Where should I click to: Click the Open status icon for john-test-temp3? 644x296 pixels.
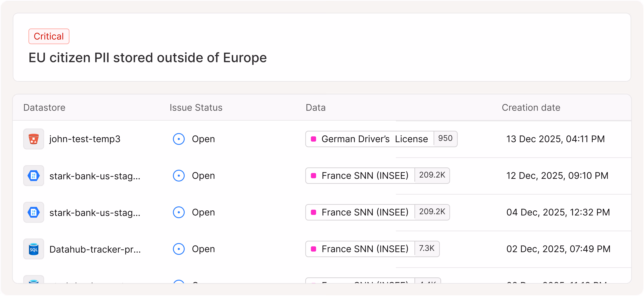(x=179, y=139)
